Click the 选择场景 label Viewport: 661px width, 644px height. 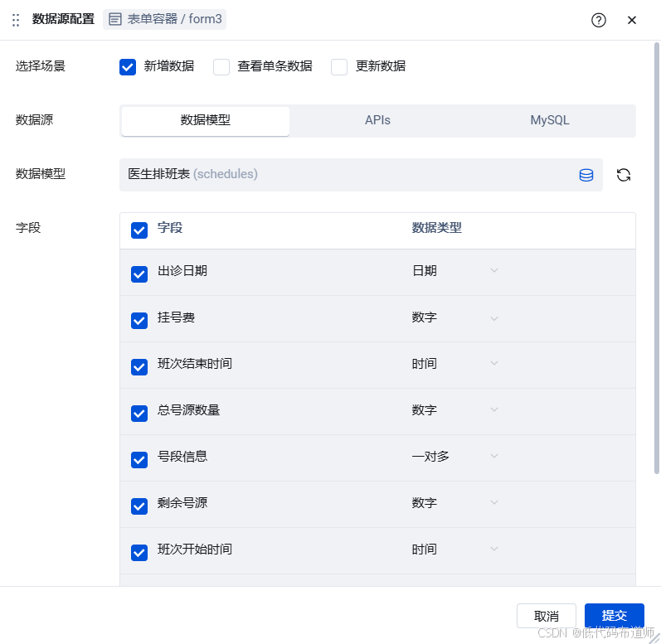41,66
